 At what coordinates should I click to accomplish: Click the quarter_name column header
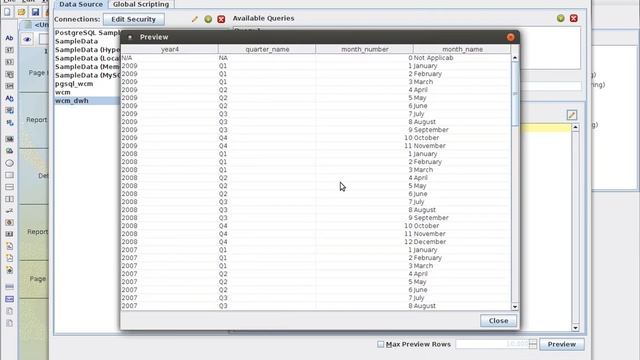tap(267, 49)
